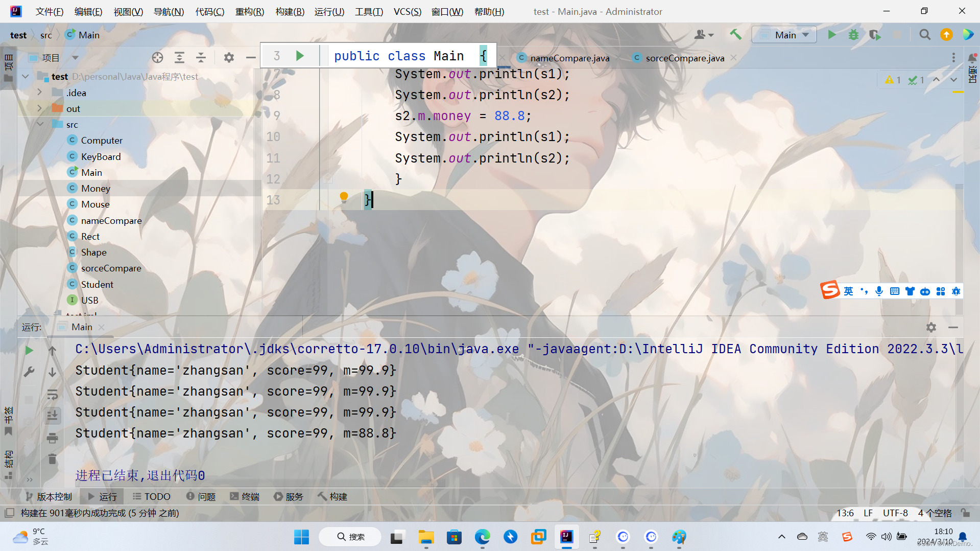Open the 文件(F) menu

click(x=50, y=11)
